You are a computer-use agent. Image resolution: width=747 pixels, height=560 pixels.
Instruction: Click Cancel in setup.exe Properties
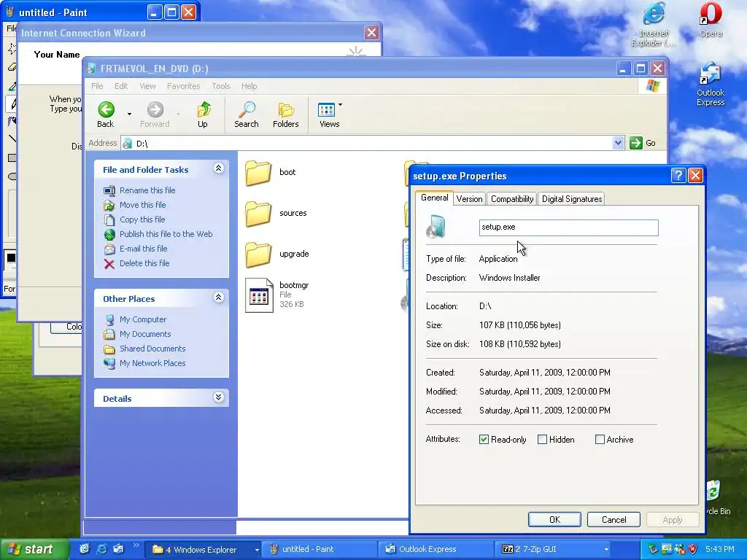click(614, 519)
